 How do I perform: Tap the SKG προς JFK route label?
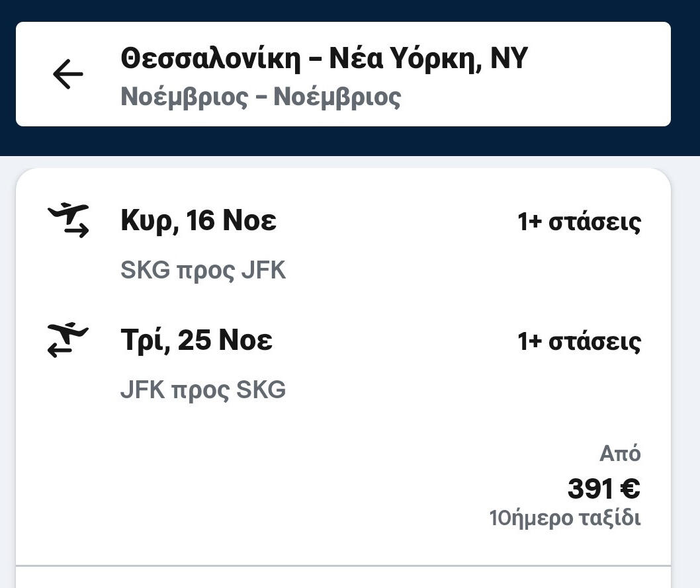click(x=203, y=271)
